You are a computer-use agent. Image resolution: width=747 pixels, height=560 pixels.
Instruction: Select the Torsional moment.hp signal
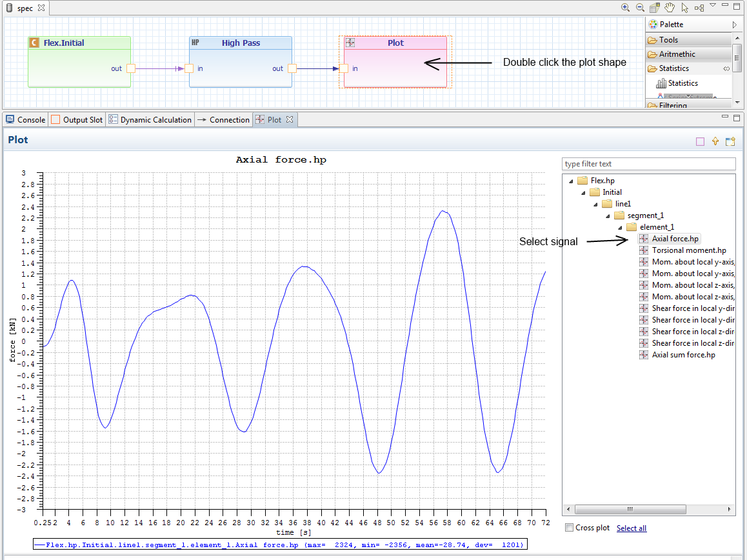688,250
